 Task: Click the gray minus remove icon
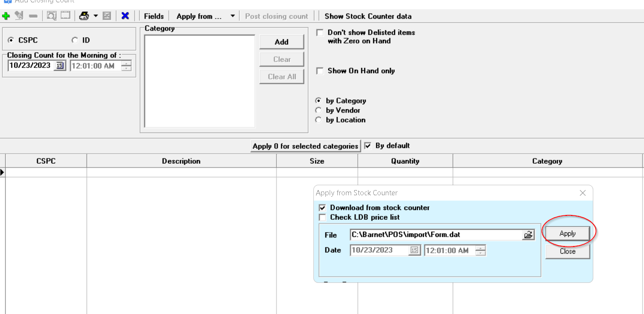pos(33,16)
